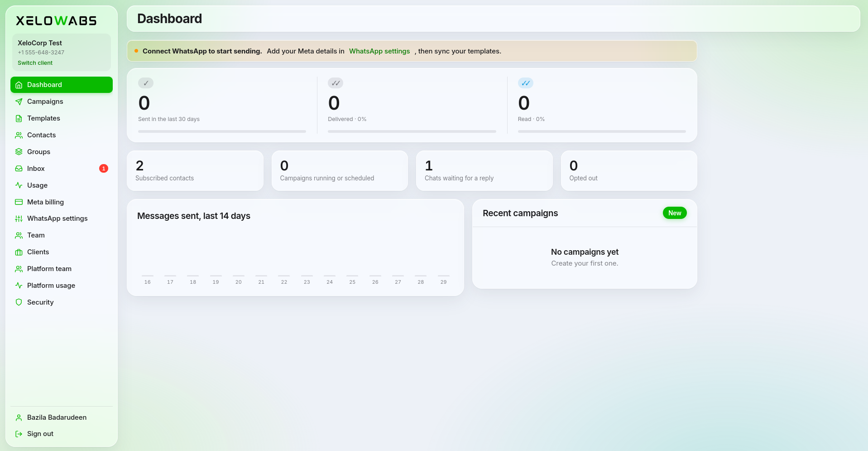The image size is (868, 451).
Task: Click the single-check Sent status icon
Action: point(146,83)
